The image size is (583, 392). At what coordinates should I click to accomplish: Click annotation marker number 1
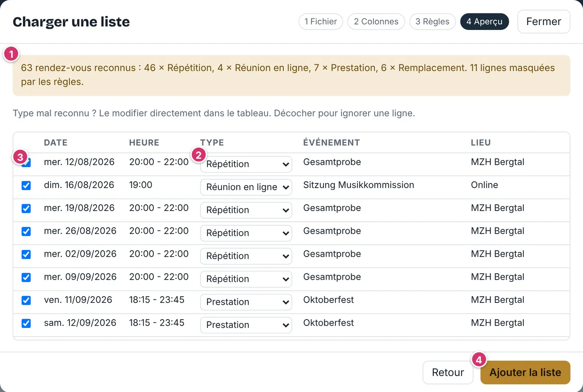tap(11, 55)
